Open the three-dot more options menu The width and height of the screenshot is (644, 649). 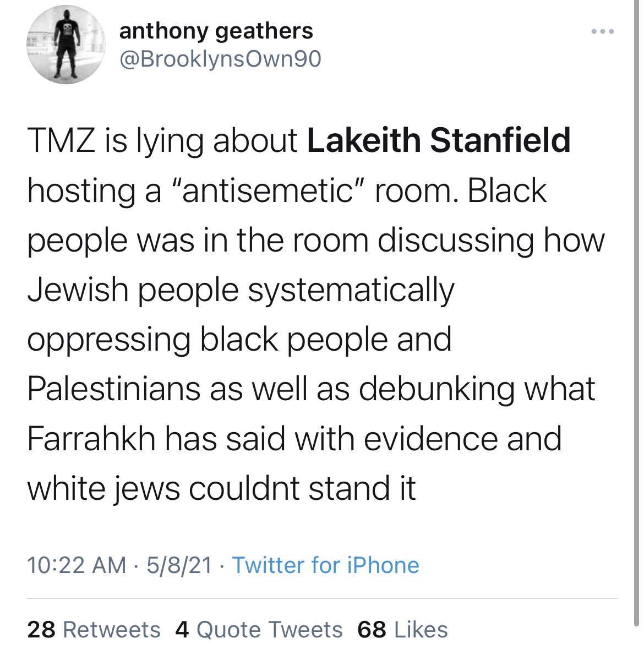[x=602, y=31]
